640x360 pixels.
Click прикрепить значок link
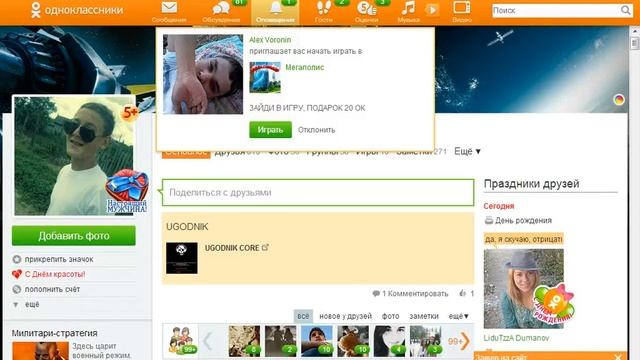coord(59,259)
